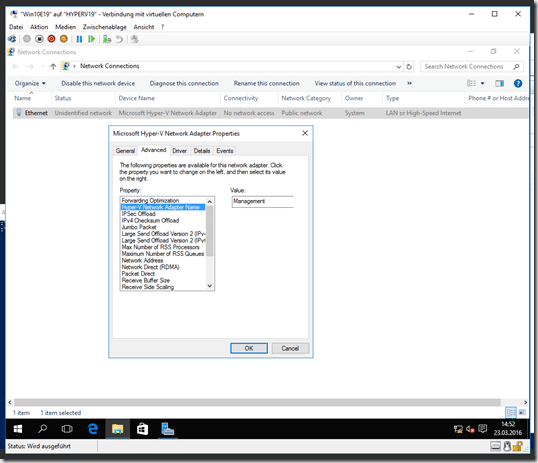Click OK in the adapter properties dialog
538x463 pixels.
coord(249,348)
